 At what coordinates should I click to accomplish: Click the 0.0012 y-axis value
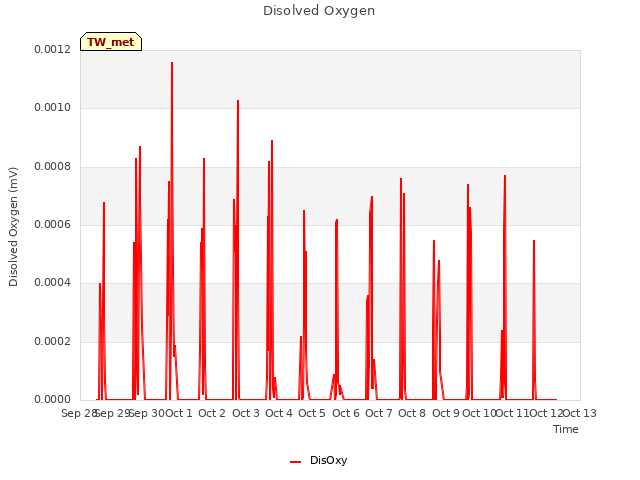click(x=53, y=49)
